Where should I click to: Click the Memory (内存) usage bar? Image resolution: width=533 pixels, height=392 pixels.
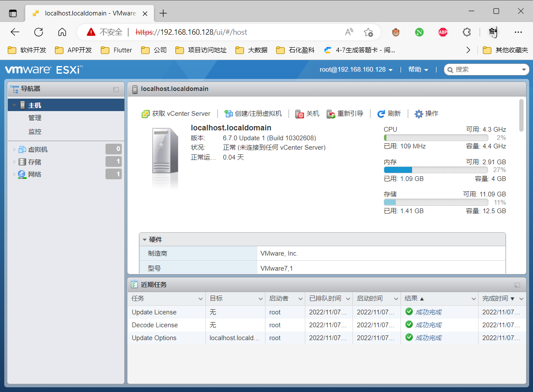click(436, 170)
